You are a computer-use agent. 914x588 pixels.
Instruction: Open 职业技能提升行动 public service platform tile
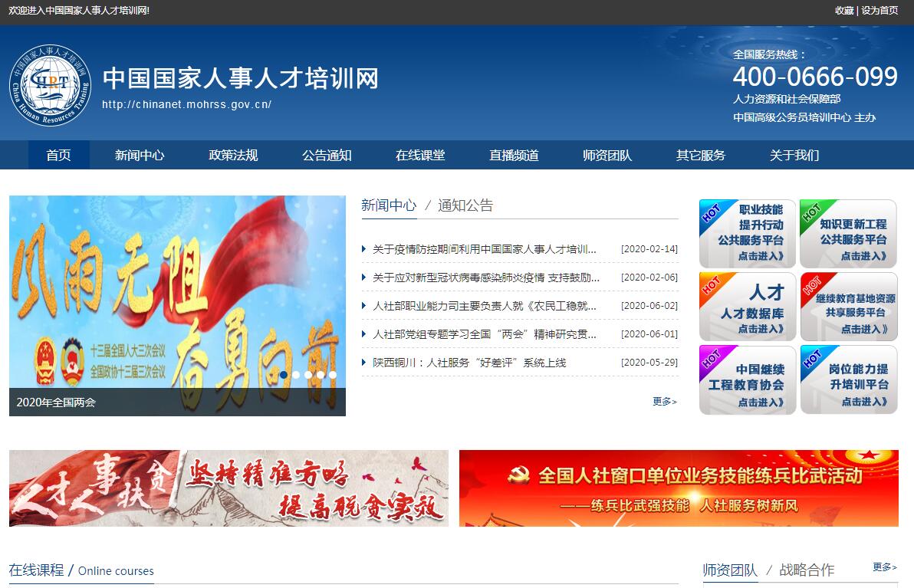[748, 233]
